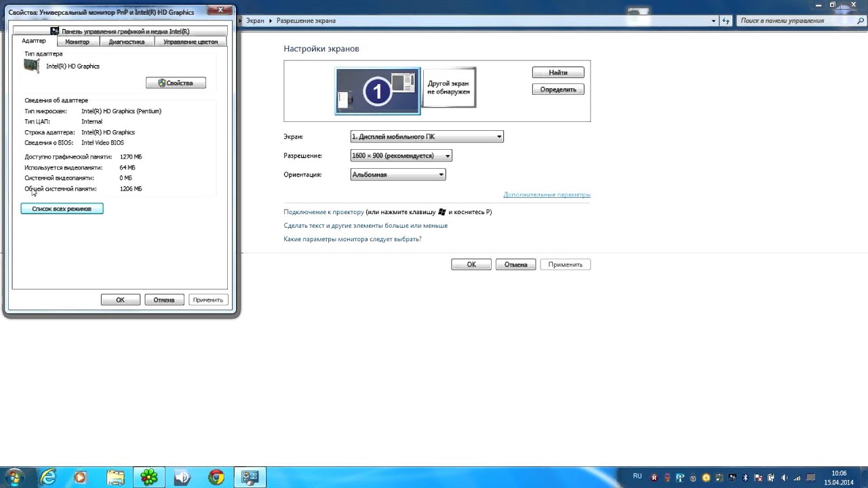The width and height of the screenshot is (868, 488).
Task: Launch Internet Explorer from the taskbar
Action: 48,477
